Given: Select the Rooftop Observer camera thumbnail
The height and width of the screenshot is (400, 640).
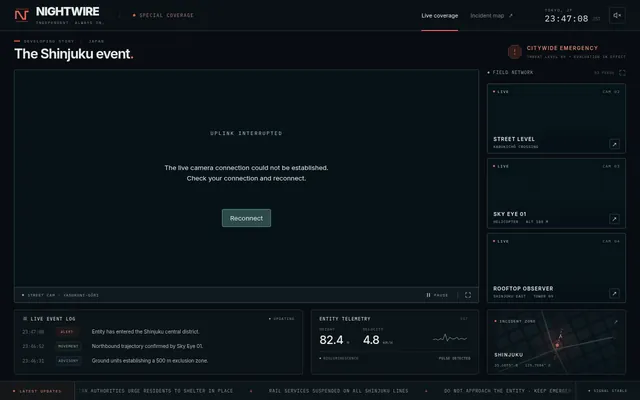Looking at the screenshot, I should (556, 268).
